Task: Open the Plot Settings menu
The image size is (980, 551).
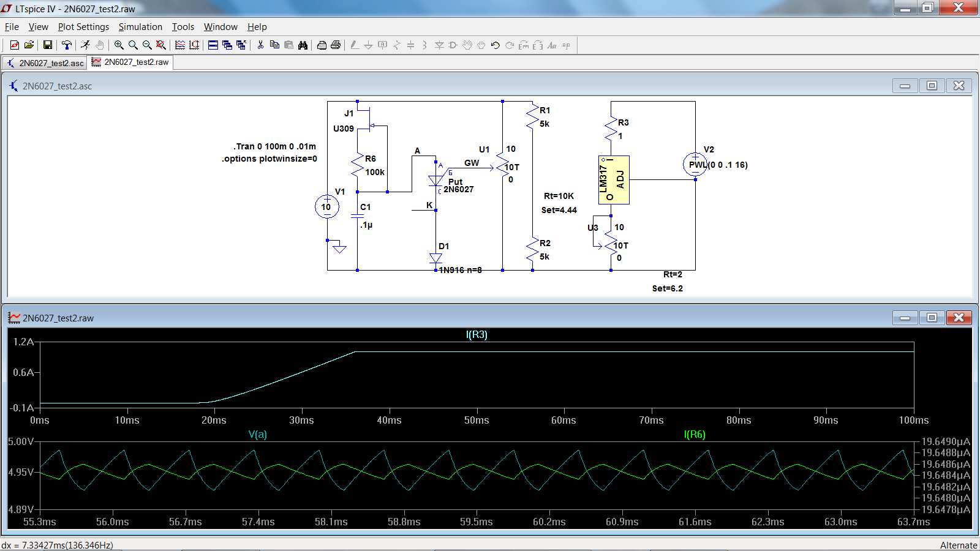Action: (83, 27)
